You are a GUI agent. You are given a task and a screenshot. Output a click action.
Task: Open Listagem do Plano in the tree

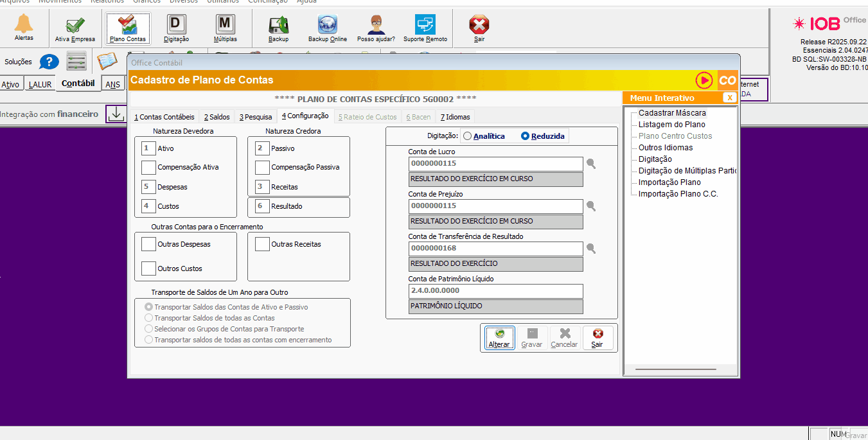671,125
